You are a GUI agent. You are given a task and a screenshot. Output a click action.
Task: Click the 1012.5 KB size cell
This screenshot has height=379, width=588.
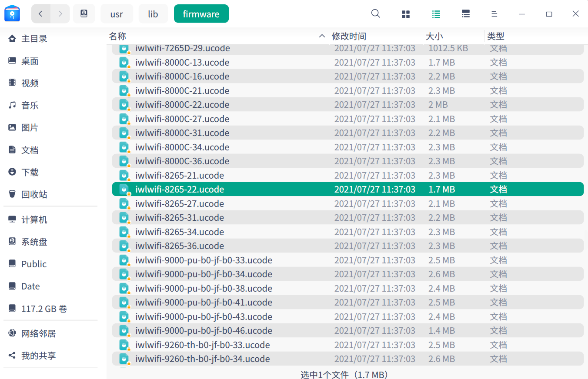point(448,48)
